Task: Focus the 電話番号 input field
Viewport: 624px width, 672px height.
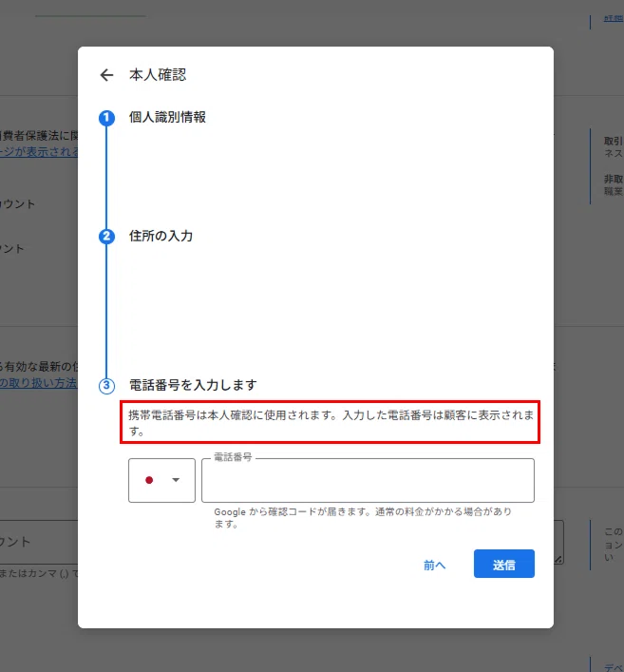Action: pyautogui.click(x=368, y=480)
